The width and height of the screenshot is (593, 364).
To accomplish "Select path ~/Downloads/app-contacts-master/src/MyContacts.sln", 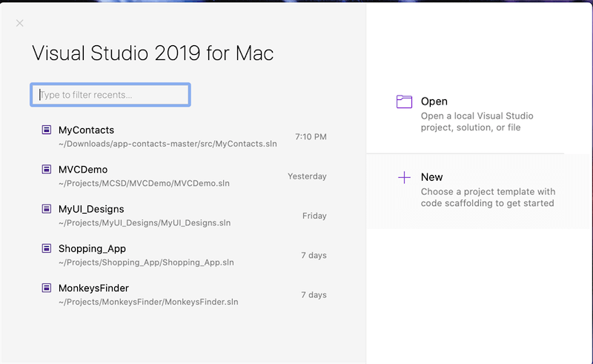I will pyautogui.click(x=168, y=144).
